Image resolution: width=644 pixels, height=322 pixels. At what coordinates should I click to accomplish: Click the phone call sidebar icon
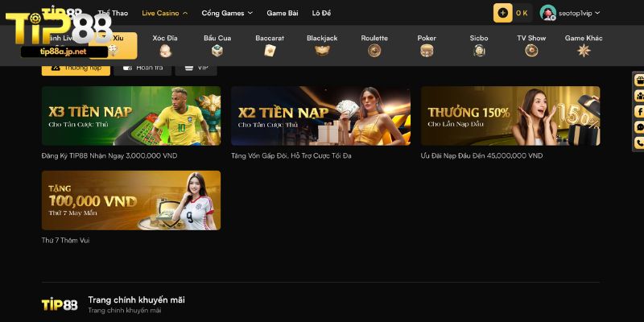coord(639,142)
